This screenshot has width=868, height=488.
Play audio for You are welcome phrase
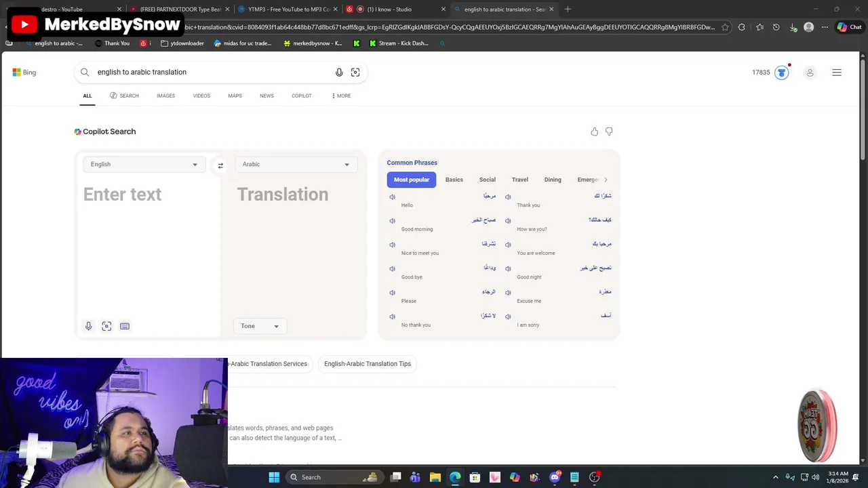pyautogui.click(x=508, y=245)
